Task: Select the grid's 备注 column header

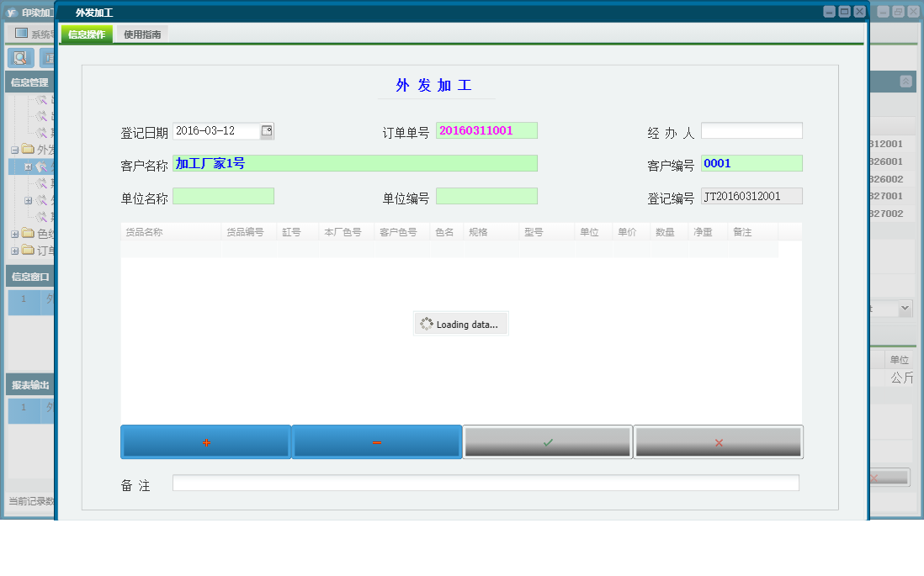Action: click(x=753, y=232)
